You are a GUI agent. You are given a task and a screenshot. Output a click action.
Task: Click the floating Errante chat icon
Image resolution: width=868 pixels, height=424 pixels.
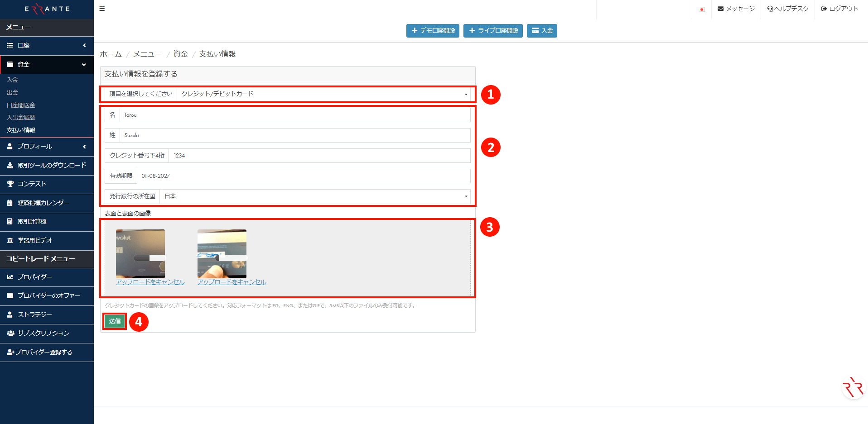853,387
